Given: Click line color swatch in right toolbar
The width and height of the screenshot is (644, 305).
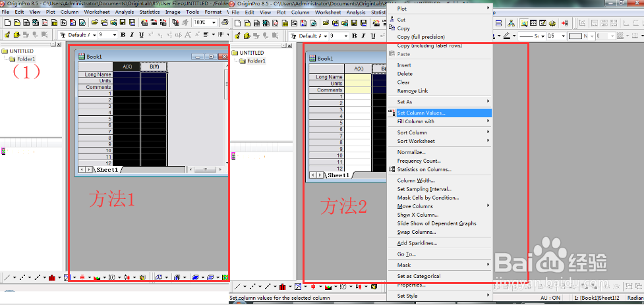Looking at the screenshot, I should [507, 36].
